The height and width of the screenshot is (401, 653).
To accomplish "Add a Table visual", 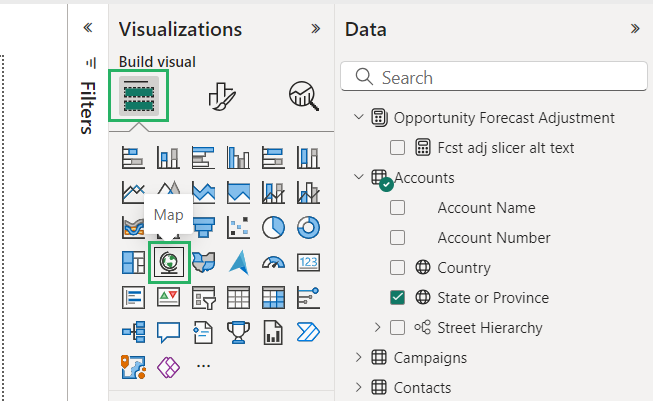I will point(238,297).
